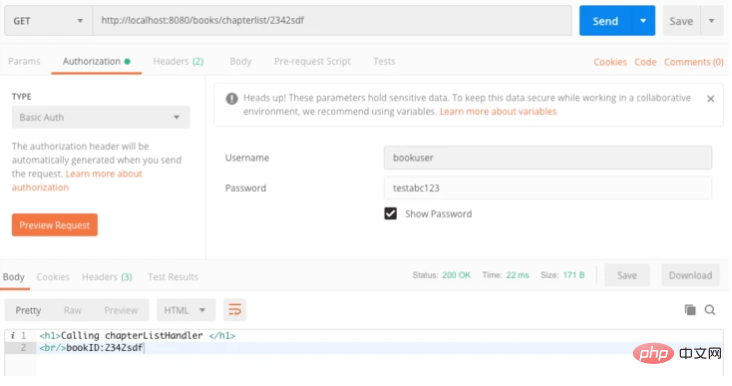Viewport: 732px width, 386px height.
Task: Click the Heads up info warning icon
Action: coord(232,98)
